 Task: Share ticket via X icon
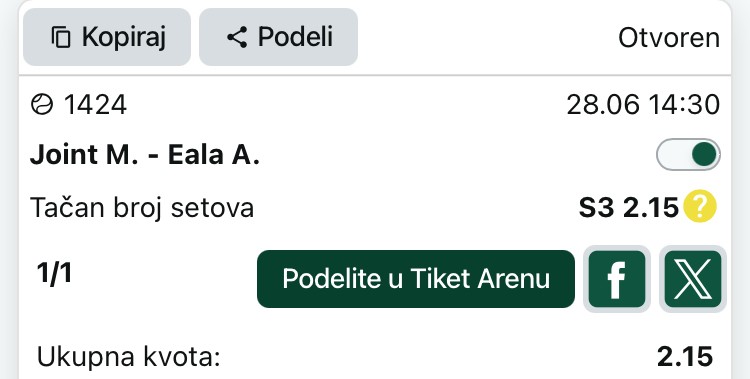coord(693,279)
